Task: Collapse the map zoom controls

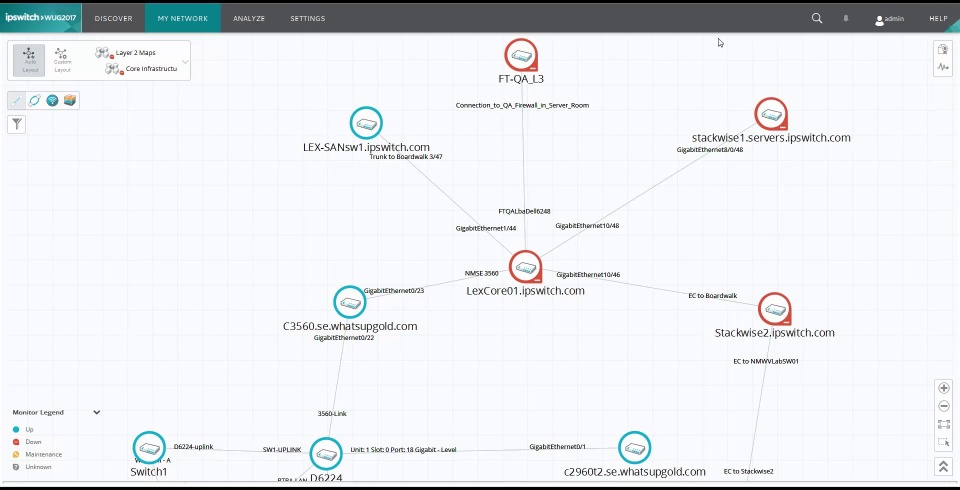Action: tap(943, 466)
